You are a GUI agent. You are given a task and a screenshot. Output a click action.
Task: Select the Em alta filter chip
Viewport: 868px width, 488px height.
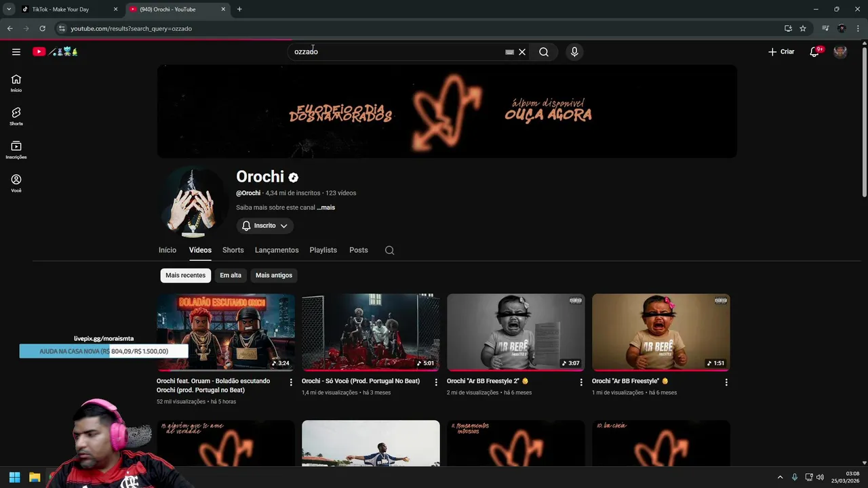click(x=231, y=275)
